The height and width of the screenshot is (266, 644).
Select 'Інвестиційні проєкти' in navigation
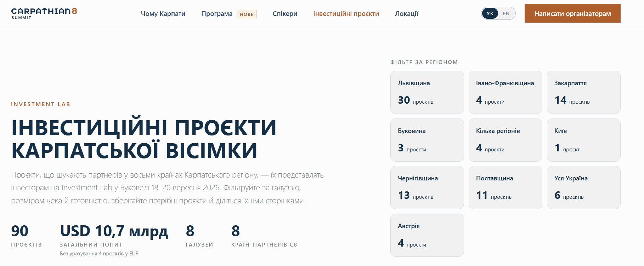346,14
